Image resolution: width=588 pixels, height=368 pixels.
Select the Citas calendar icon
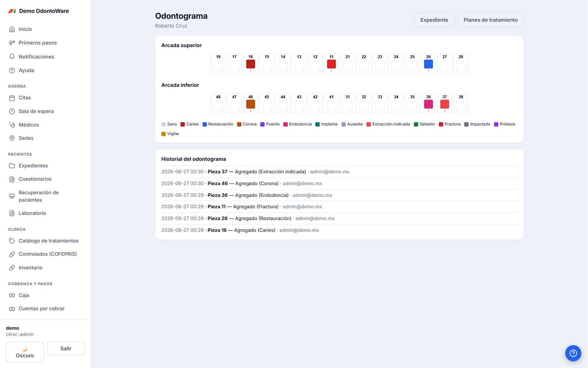coord(12,98)
